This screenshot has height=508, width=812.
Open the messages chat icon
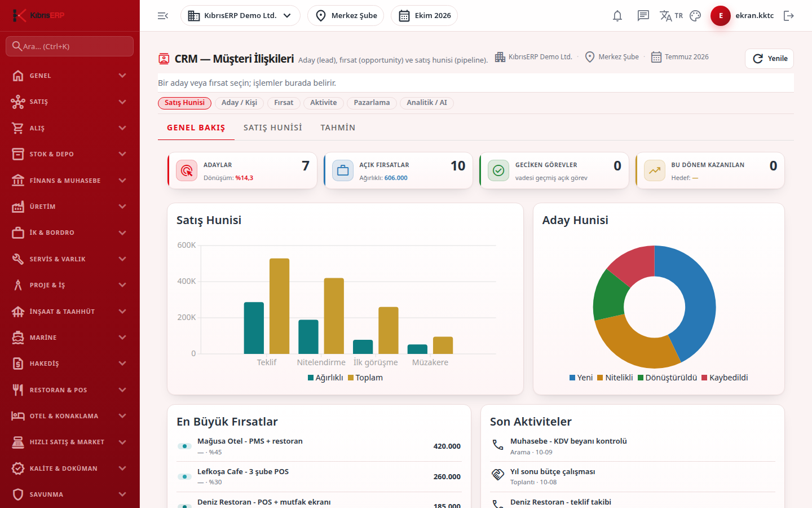[x=643, y=16]
